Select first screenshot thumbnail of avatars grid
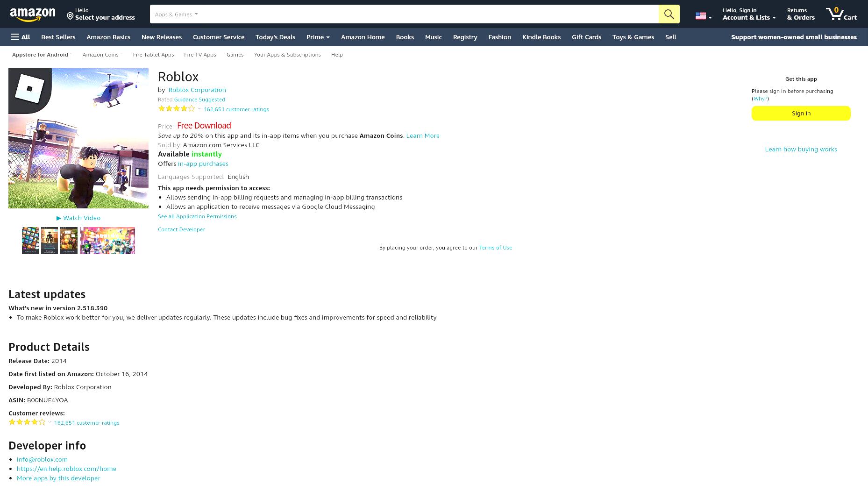 coord(30,241)
